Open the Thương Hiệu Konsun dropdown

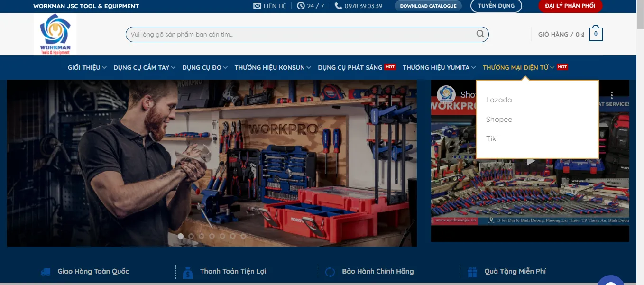tap(272, 67)
